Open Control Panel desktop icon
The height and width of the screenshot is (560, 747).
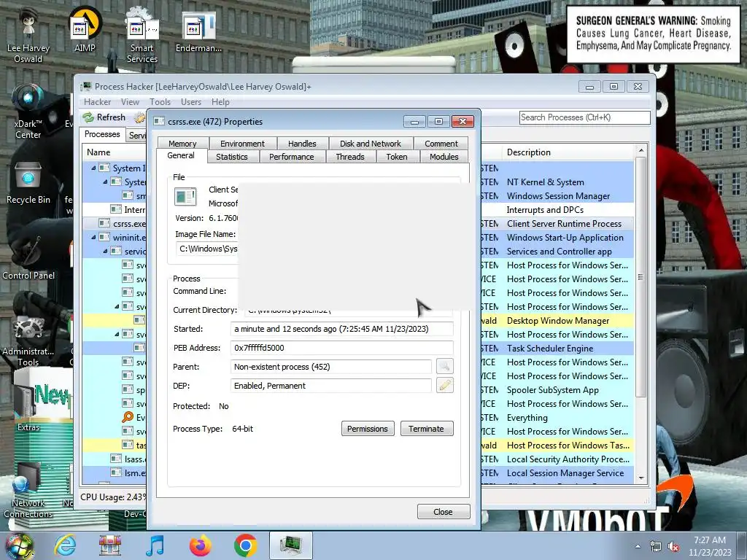click(28, 257)
